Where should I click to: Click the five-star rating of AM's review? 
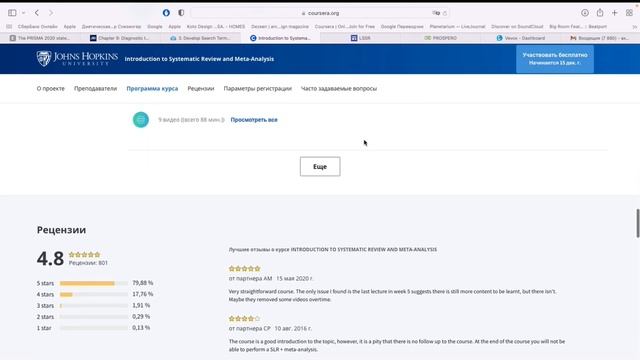[244, 269]
